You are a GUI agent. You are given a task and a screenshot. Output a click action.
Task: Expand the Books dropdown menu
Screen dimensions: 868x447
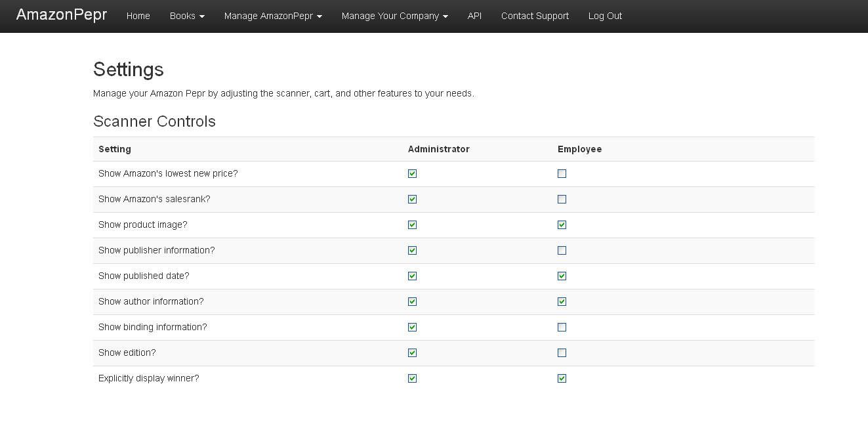[x=187, y=16]
